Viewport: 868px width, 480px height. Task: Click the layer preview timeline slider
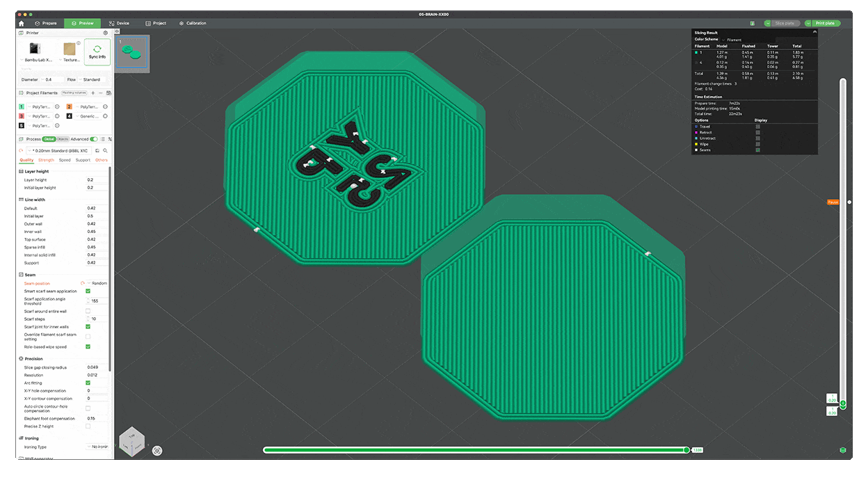click(x=686, y=449)
